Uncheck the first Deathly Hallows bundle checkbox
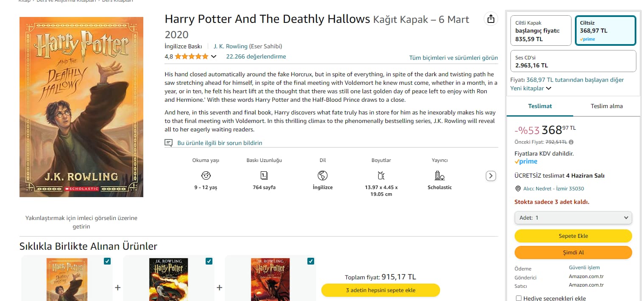The image size is (644, 301). pos(107,261)
